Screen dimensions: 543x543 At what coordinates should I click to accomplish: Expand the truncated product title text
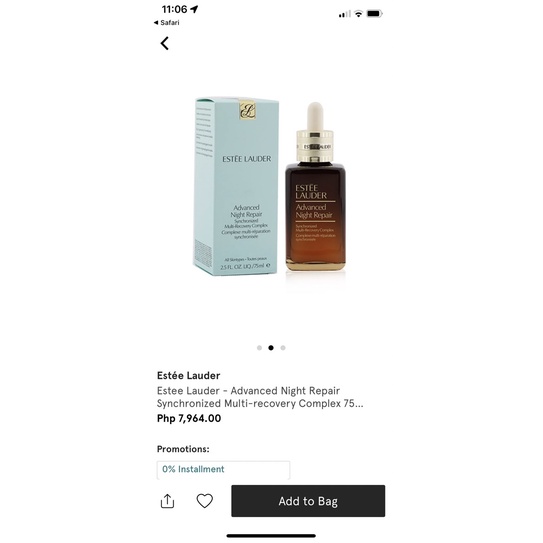pyautogui.click(x=260, y=397)
